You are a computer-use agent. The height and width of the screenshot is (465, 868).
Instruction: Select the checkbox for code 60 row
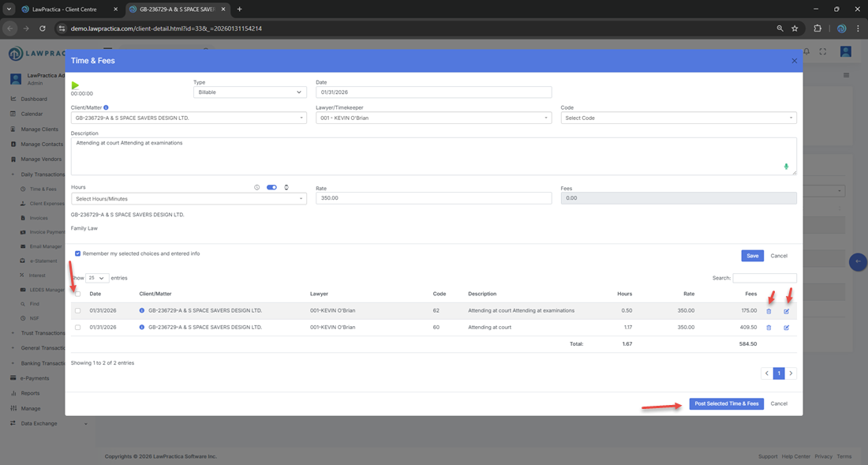click(77, 328)
